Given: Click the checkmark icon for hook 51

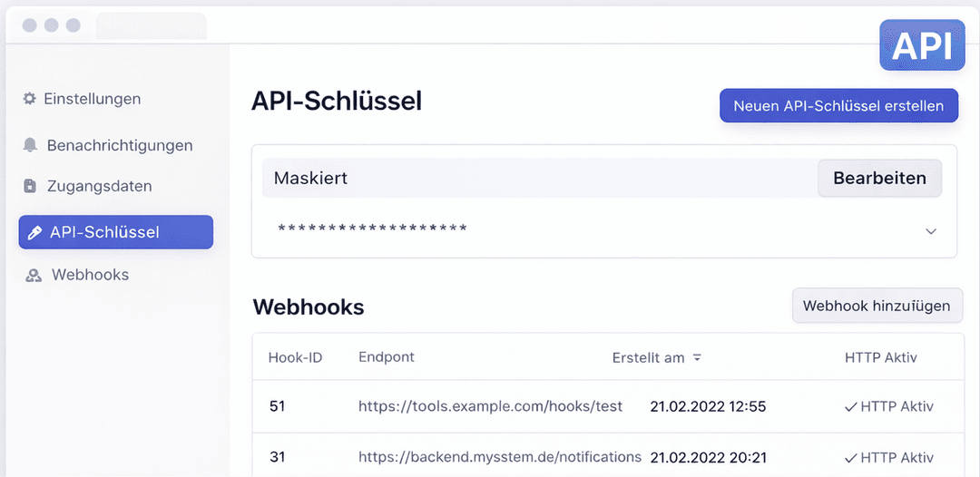Looking at the screenshot, I should coord(850,407).
